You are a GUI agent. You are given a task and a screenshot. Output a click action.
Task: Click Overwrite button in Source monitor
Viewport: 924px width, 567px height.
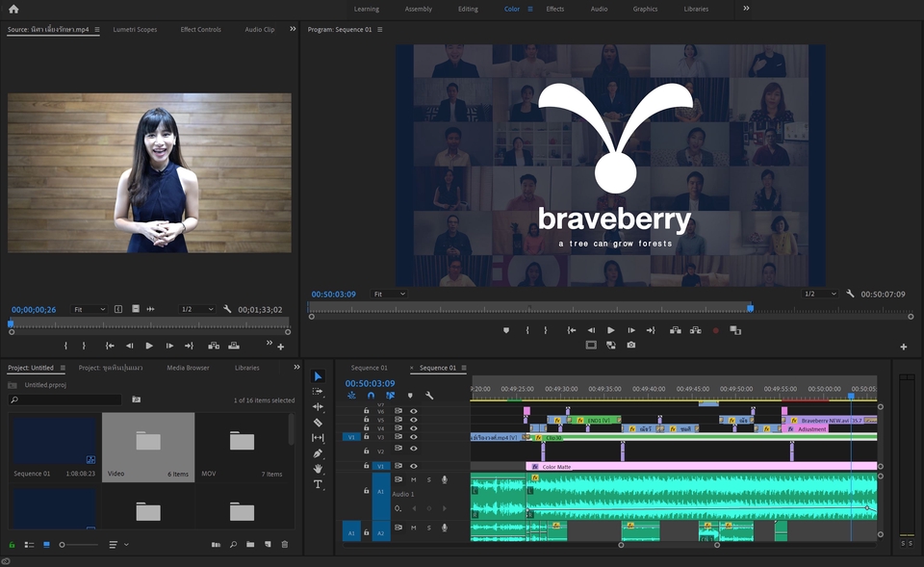234,346
